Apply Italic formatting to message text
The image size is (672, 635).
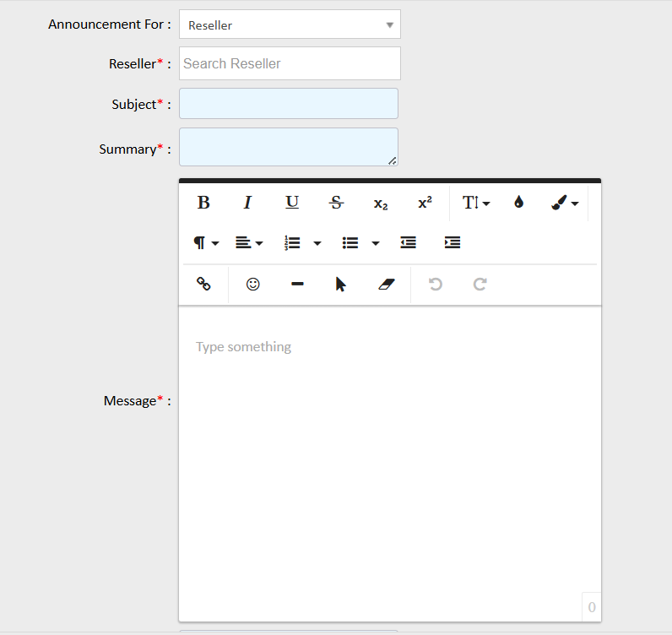tap(247, 203)
